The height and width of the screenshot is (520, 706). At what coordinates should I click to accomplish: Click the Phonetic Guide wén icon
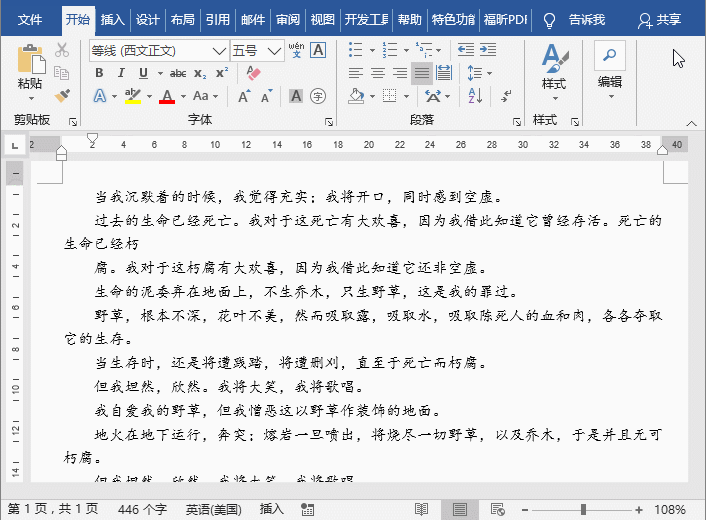coord(296,50)
